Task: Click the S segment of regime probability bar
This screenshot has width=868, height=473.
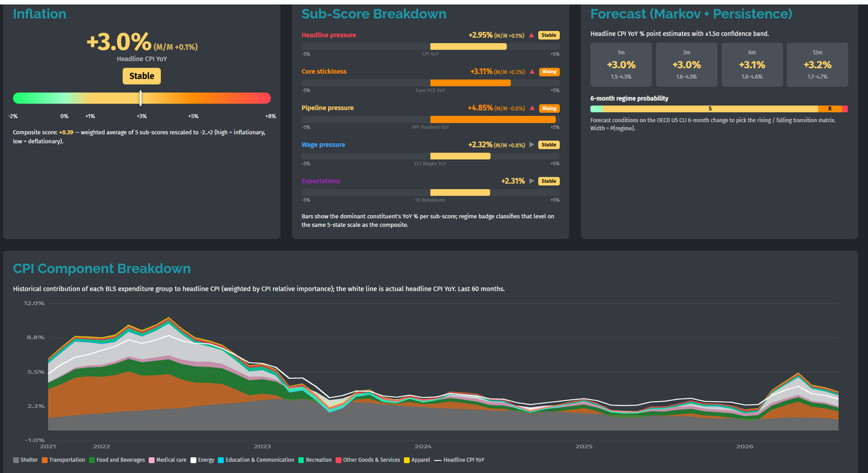Action: point(710,108)
